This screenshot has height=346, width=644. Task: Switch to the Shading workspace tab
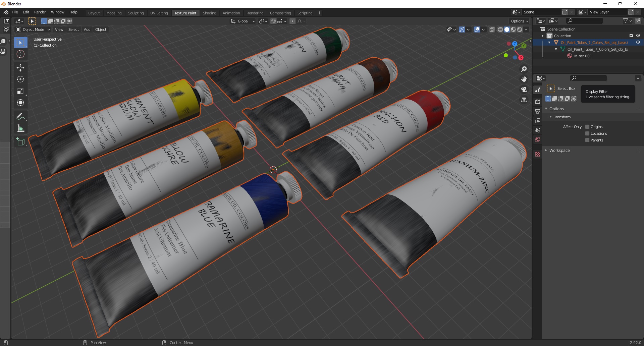(209, 13)
